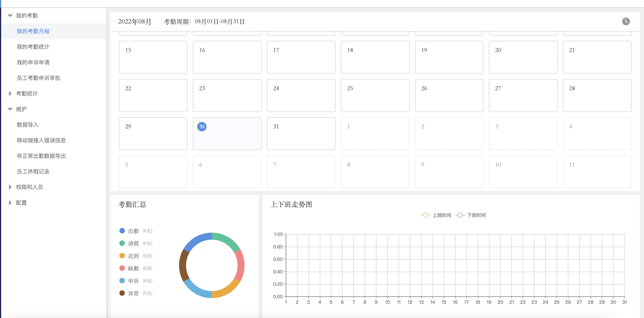The height and width of the screenshot is (318, 644).
Task: Expand the 权限和人员 section arrow
Action: point(10,187)
